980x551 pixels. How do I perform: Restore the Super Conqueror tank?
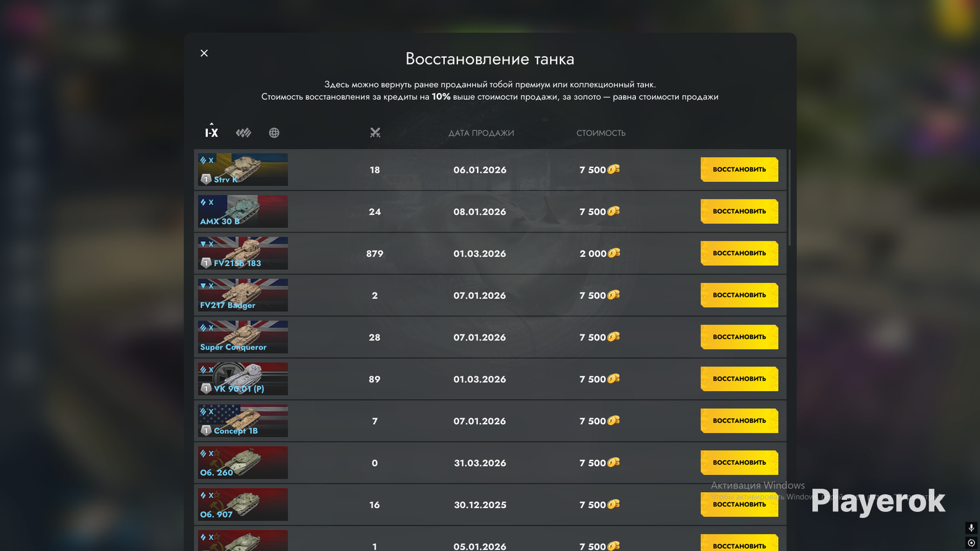(739, 337)
